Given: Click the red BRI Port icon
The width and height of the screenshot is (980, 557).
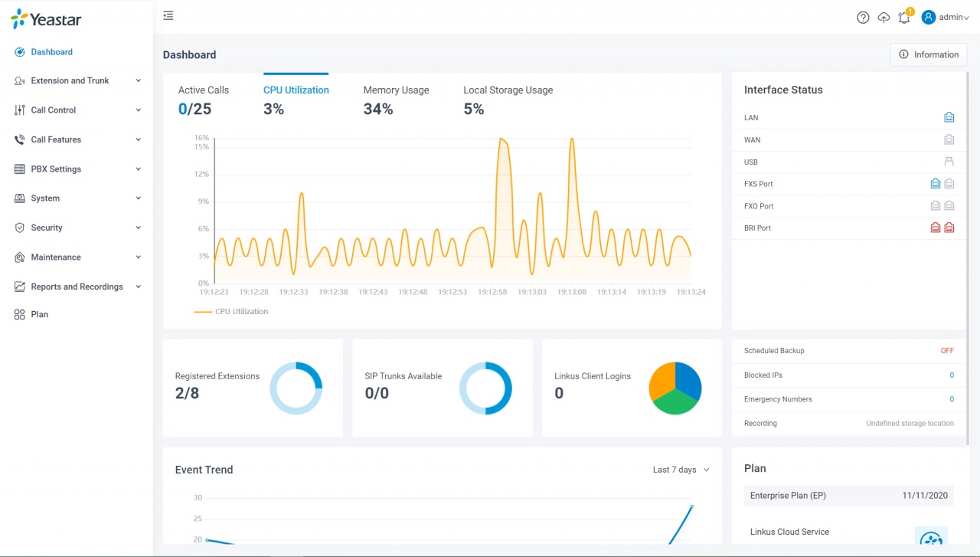Looking at the screenshot, I should point(935,228).
